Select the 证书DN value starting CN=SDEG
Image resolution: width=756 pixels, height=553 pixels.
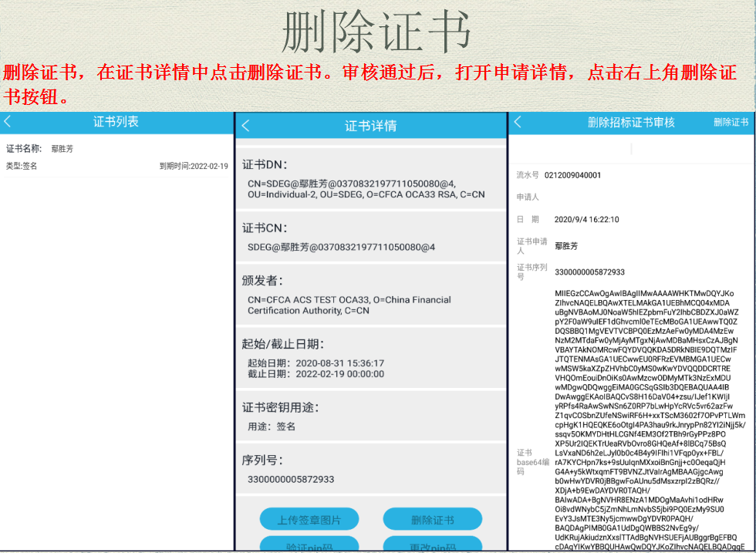click(366, 190)
